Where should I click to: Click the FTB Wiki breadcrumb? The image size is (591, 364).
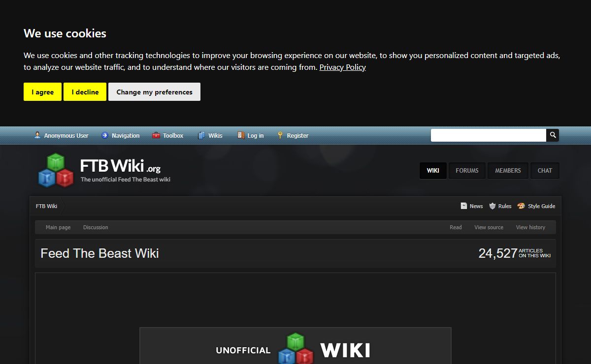tap(46, 206)
